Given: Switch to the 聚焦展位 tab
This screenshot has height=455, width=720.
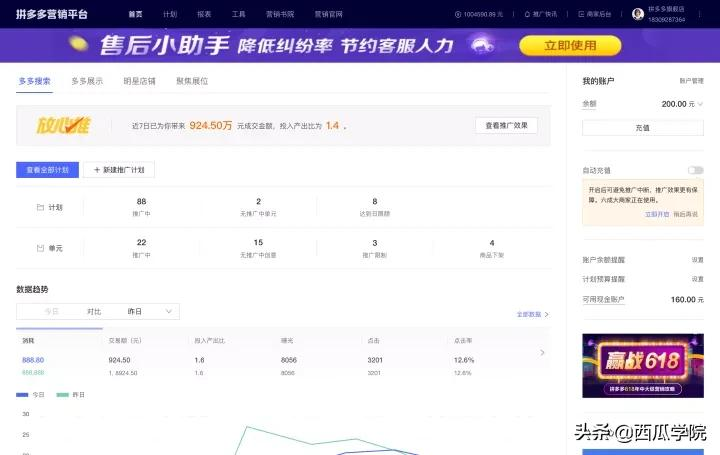Looking at the screenshot, I should 192,81.
